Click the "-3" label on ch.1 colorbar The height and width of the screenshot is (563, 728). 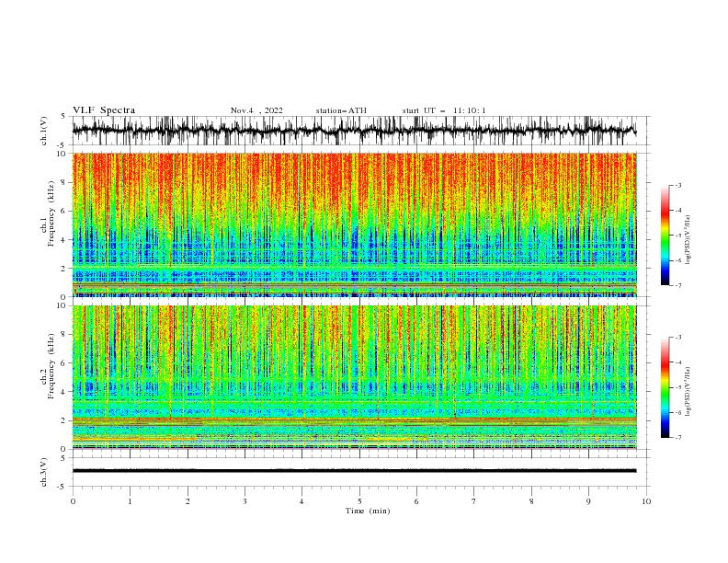677,185
